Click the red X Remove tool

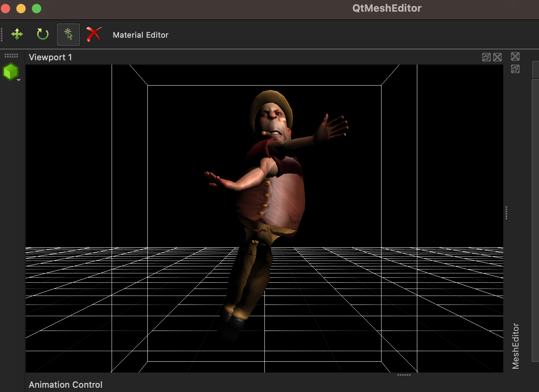click(94, 35)
